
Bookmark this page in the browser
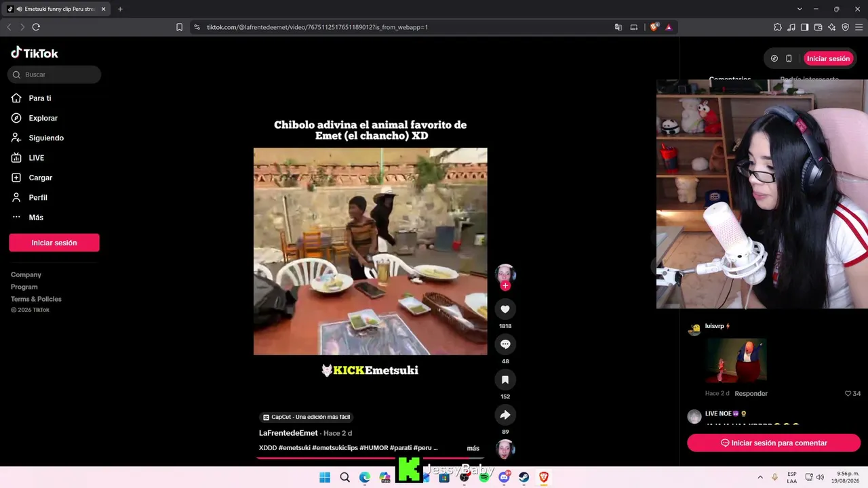click(179, 27)
